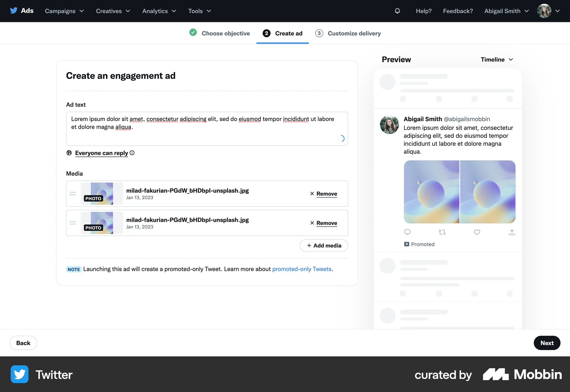This screenshot has width=570, height=392.
Task: Click the retweet icon in preview
Action: click(442, 232)
